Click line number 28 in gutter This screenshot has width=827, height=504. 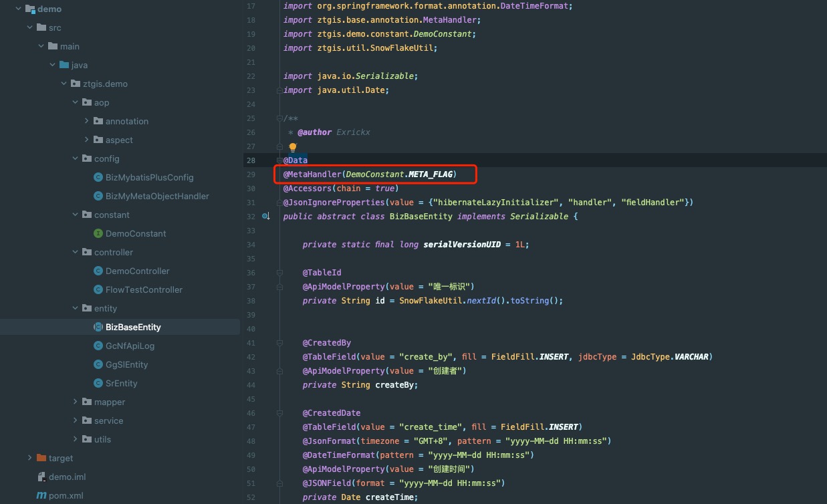coord(251,160)
